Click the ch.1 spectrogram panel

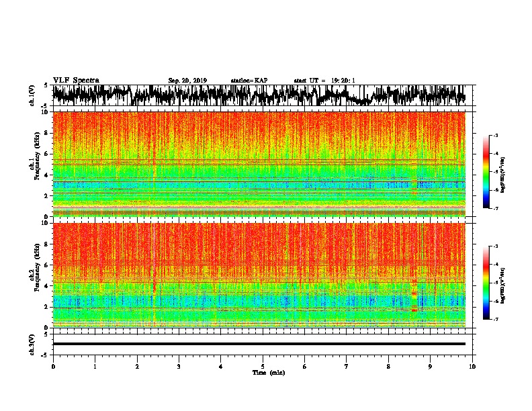(x=259, y=164)
